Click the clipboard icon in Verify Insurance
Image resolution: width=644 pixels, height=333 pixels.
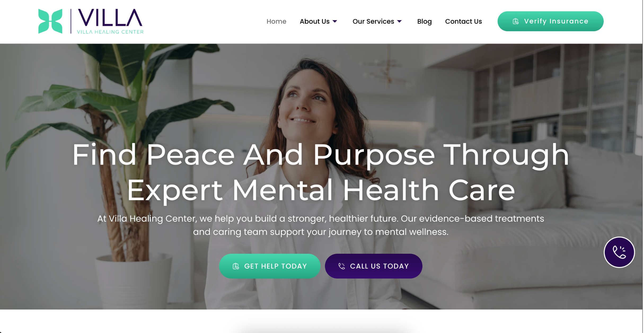(516, 21)
